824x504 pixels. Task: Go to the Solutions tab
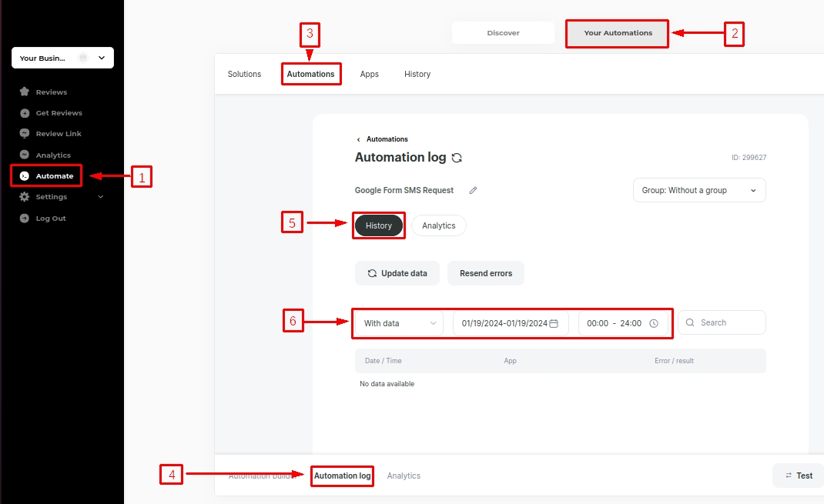[244, 75]
